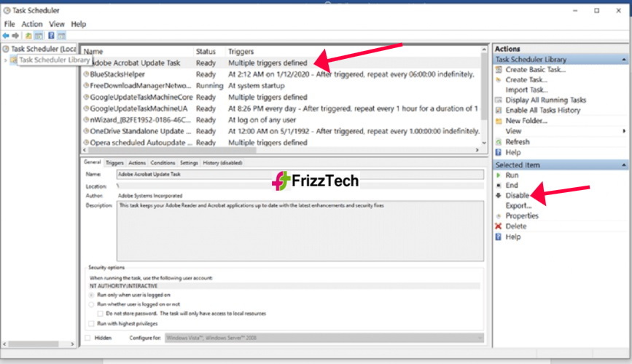Collapse the Selected Item section
This screenshot has height=364, width=632.
[623, 165]
